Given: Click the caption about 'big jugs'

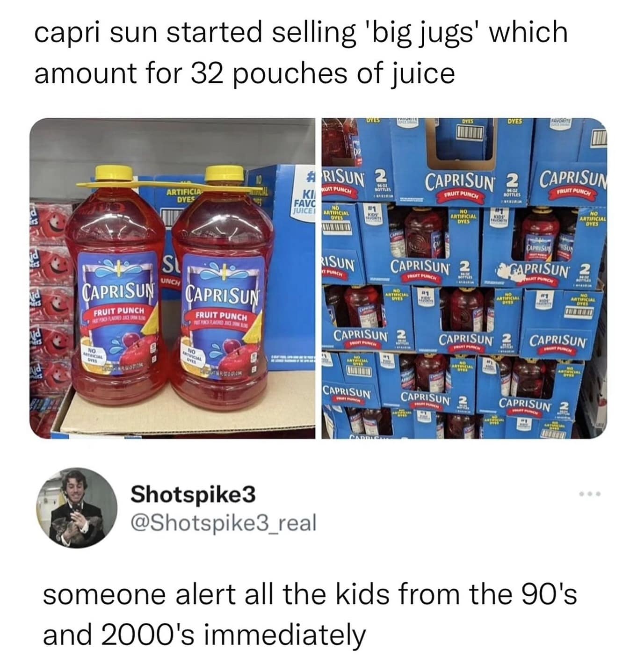Looking at the screenshot, I should click(301, 33).
